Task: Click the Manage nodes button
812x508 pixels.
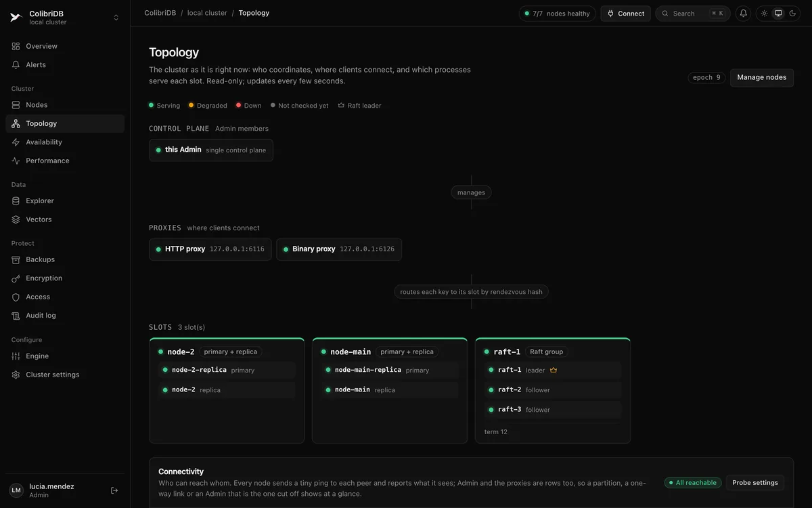Action: point(761,77)
